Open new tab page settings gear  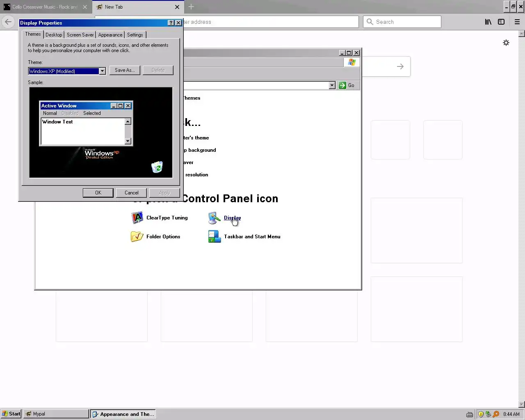[506, 43]
